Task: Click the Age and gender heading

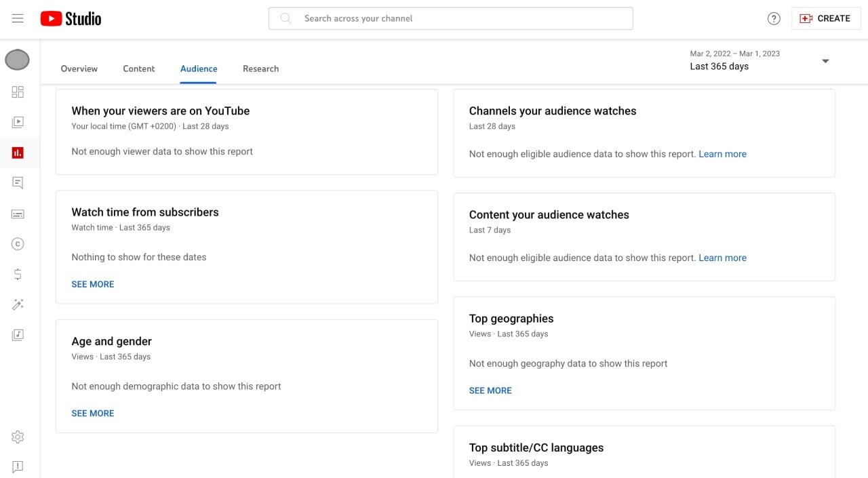Action: [112, 341]
